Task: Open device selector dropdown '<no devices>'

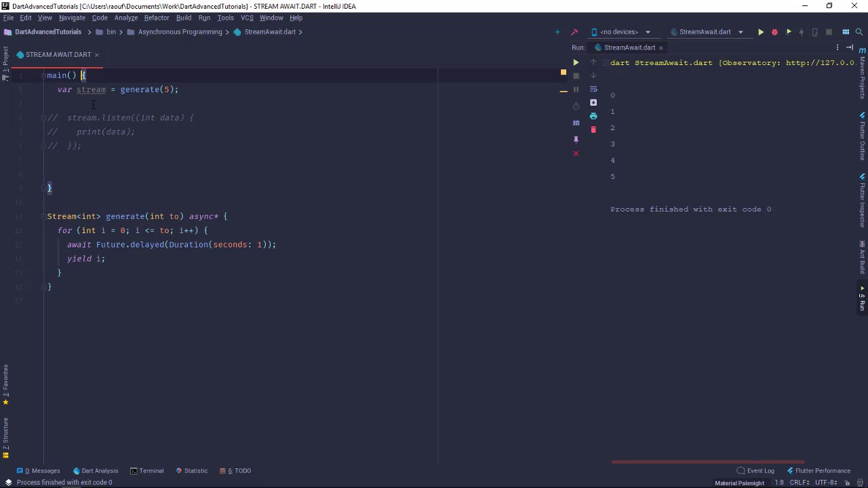Action: (621, 32)
